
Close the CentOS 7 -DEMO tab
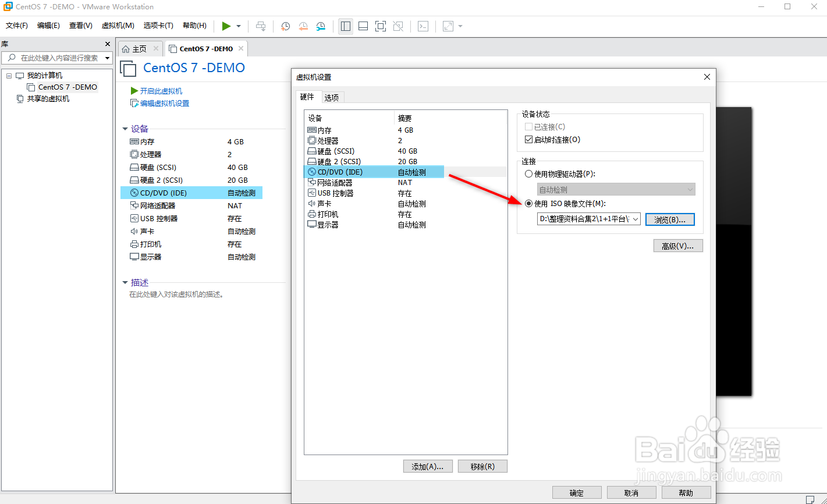click(x=240, y=48)
